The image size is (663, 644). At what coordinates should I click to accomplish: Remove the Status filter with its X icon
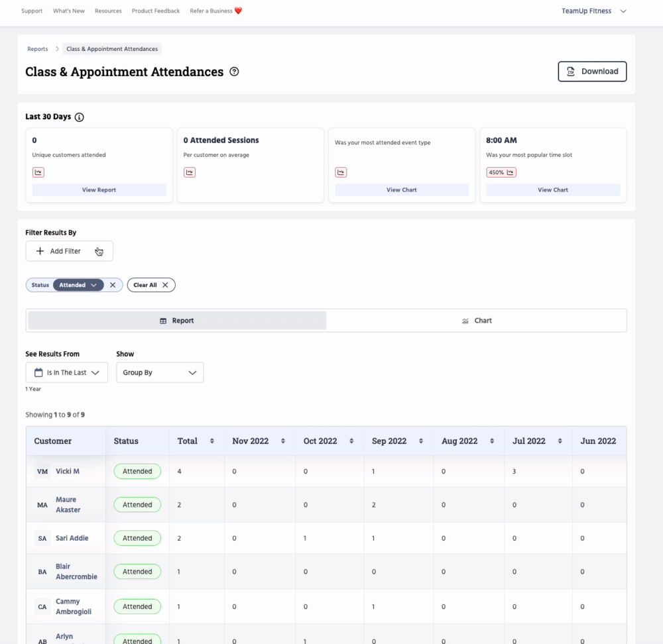113,285
